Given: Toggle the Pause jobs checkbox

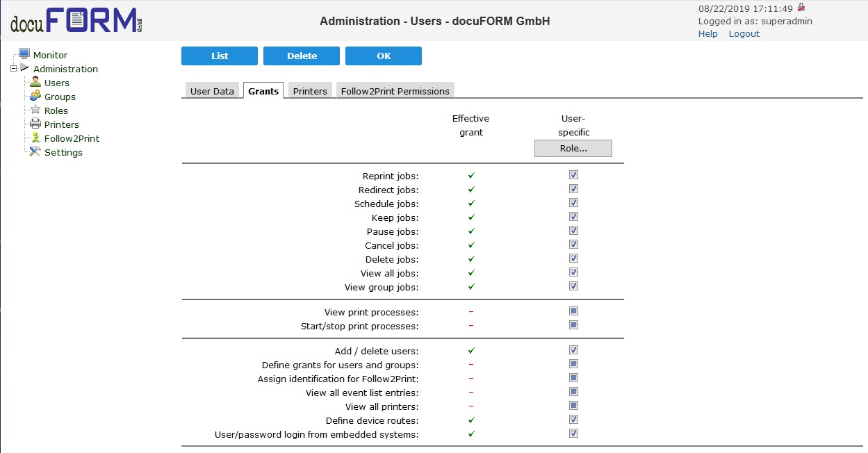Looking at the screenshot, I should (x=573, y=231).
